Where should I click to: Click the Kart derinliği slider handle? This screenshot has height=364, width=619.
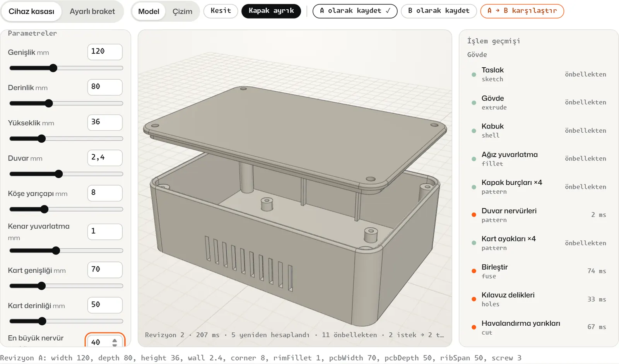(42, 321)
